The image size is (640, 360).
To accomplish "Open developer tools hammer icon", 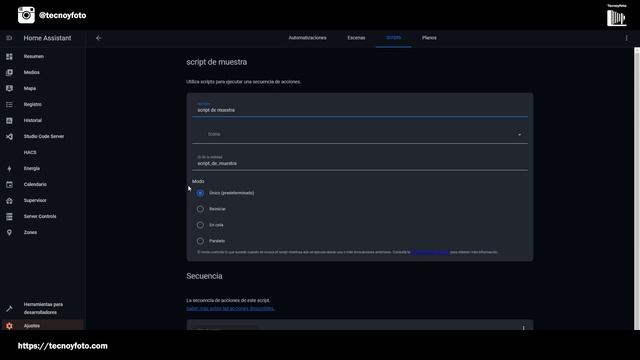I will coord(9,309).
